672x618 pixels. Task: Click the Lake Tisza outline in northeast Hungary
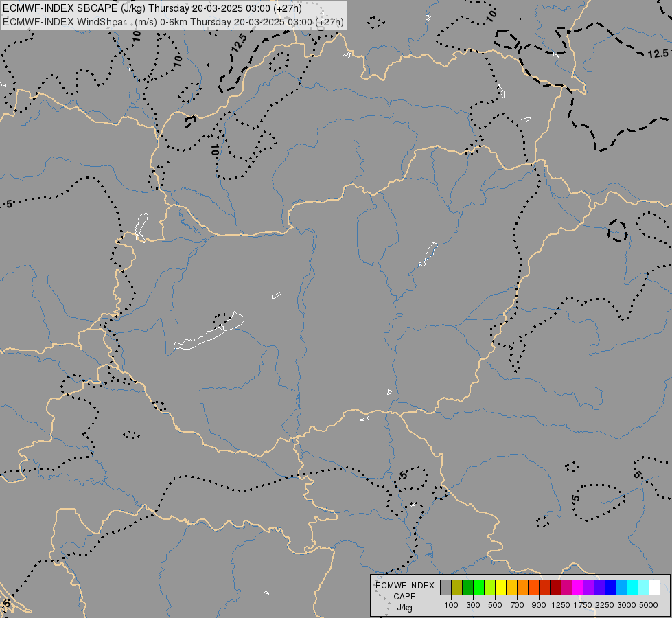coord(428,254)
